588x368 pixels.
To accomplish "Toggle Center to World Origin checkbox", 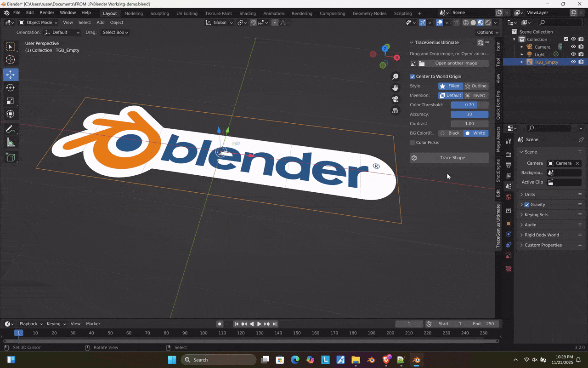I will 413,76.
